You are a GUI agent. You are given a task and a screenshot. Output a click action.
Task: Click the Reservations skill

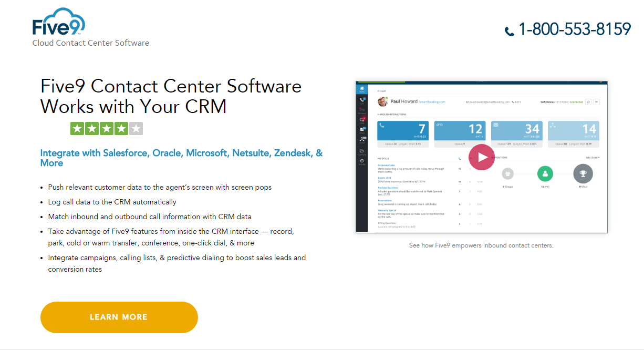click(385, 200)
